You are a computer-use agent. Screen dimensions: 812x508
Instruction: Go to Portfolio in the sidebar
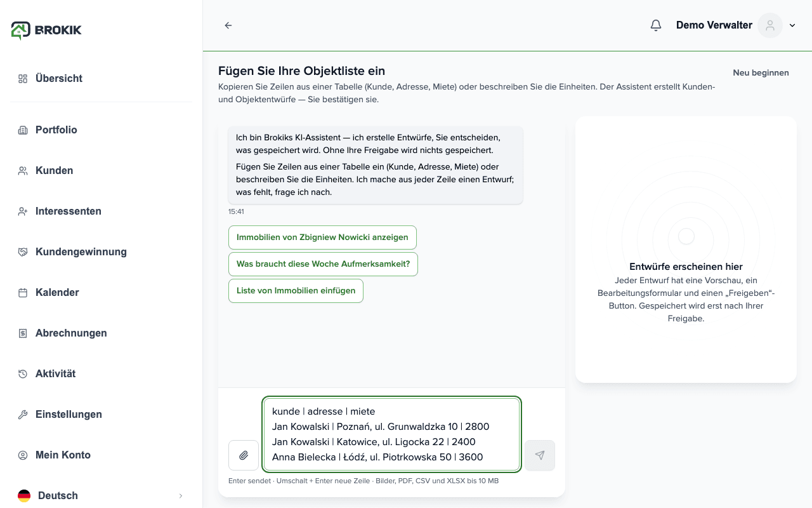point(101,130)
